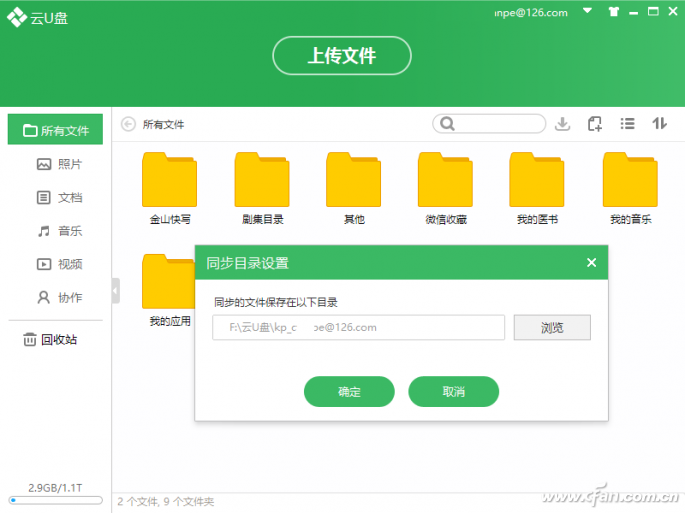Open the 照片 category

click(x=59, y=164)
